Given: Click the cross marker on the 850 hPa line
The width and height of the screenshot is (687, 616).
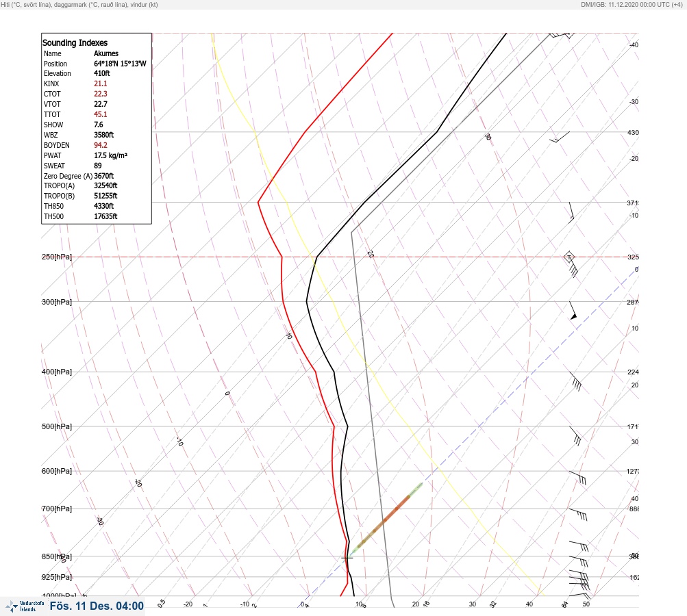Looking at the screenshot, I should point(347,558).
